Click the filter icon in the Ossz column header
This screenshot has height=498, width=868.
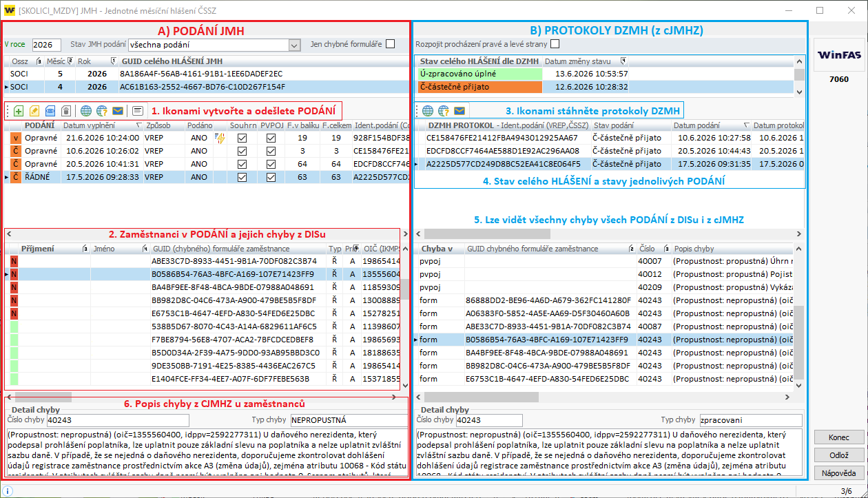click(x=39, y=61)
